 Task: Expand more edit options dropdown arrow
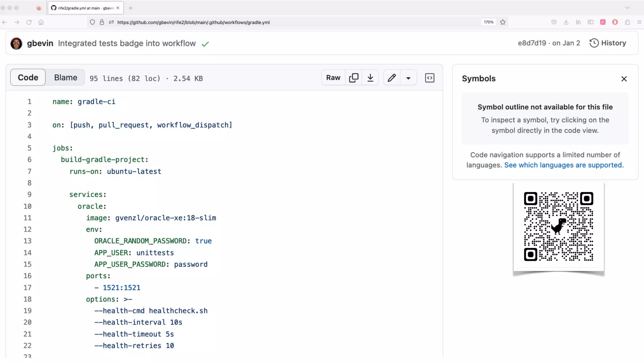(x=408, y=78)
